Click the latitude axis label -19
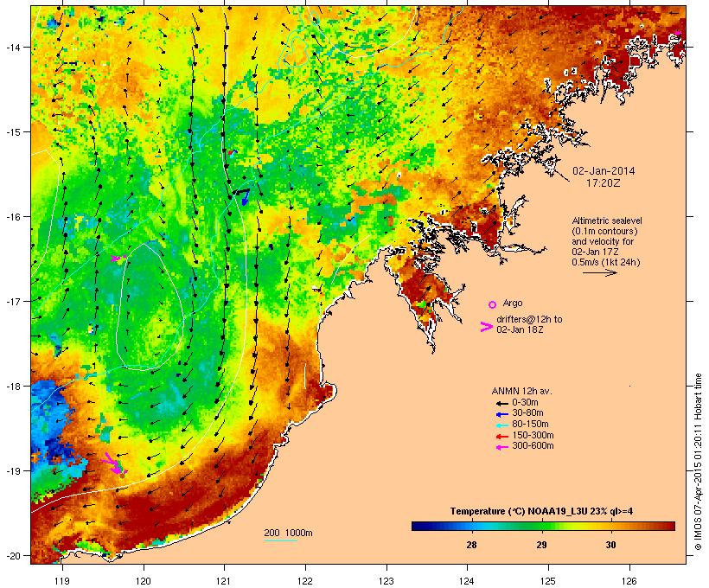The image size is (709, 588). point(12,471)
